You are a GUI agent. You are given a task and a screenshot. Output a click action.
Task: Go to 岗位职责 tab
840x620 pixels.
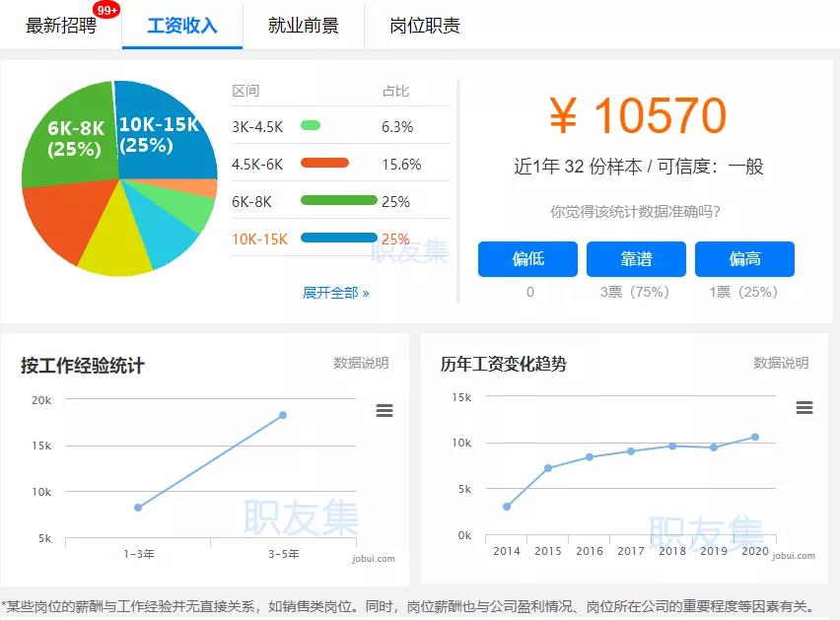coord(425,26)
